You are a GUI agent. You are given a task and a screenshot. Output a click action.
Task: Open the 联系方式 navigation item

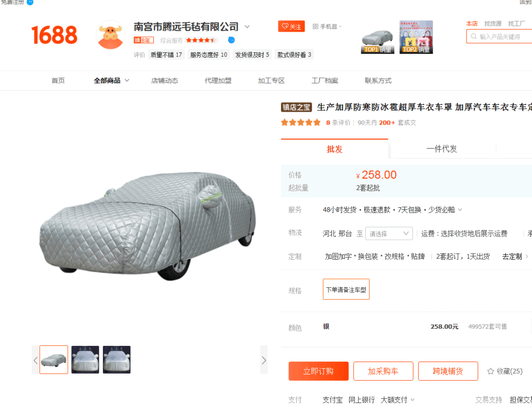pyautogui.click(x=378, y=81)
